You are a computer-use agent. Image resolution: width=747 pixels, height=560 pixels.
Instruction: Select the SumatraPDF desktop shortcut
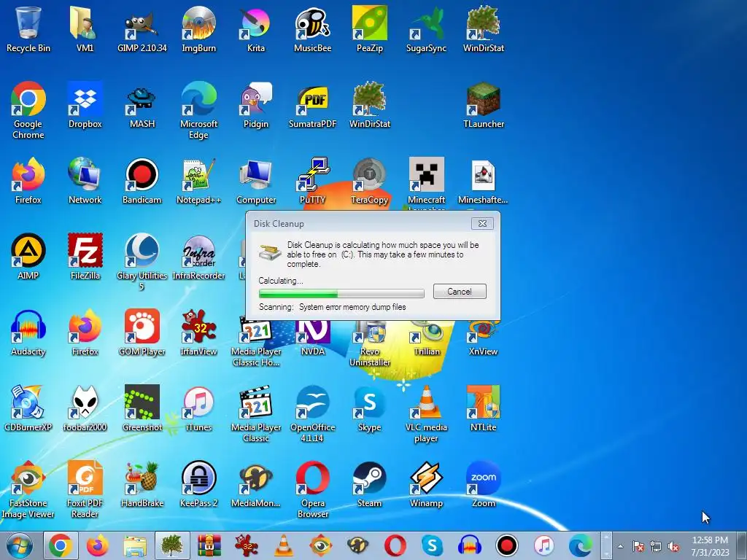312,106
